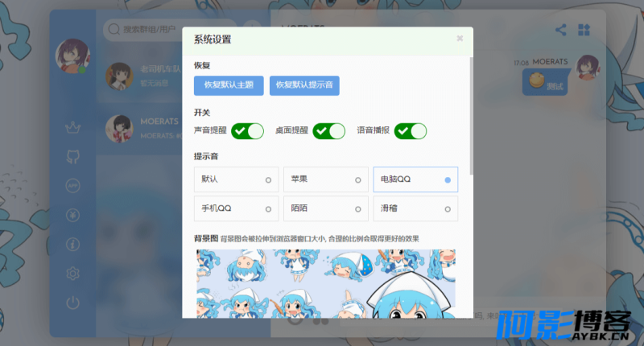
Task: Click 恢复默认提示音 button
Action: click(x=304, y=85)
